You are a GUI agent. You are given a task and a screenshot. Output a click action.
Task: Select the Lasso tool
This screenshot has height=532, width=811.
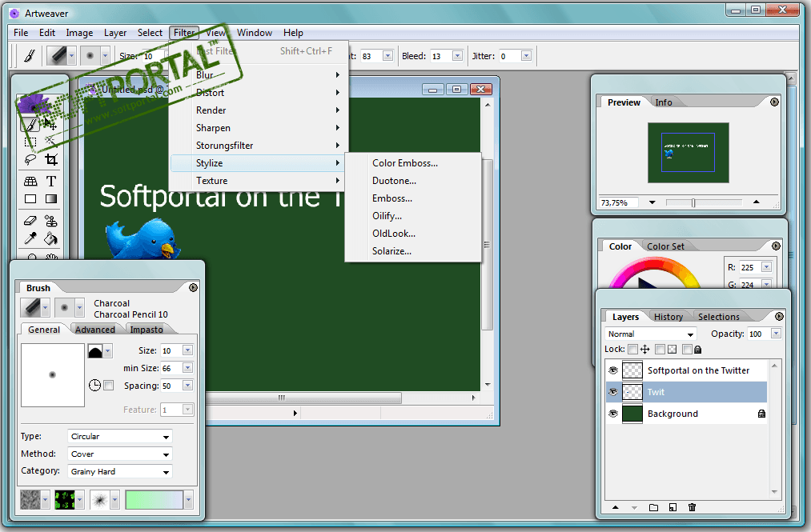[x=30, y=159]
